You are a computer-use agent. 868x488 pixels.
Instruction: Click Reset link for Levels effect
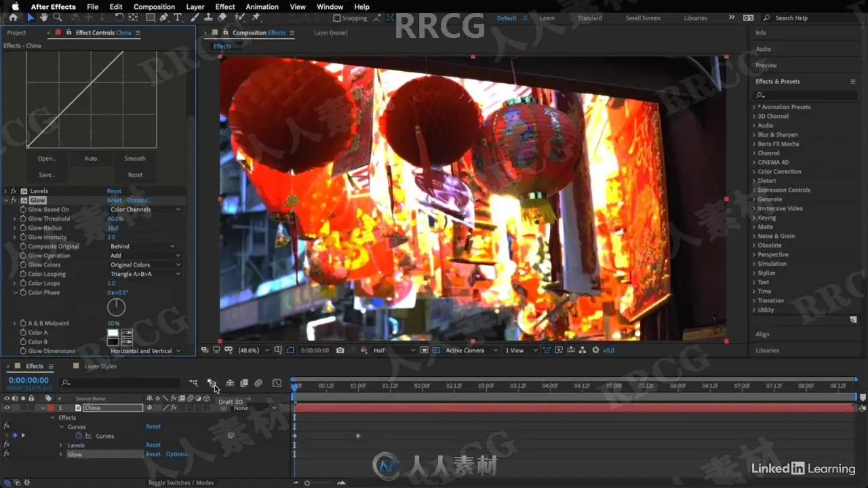tap(114, 191)
